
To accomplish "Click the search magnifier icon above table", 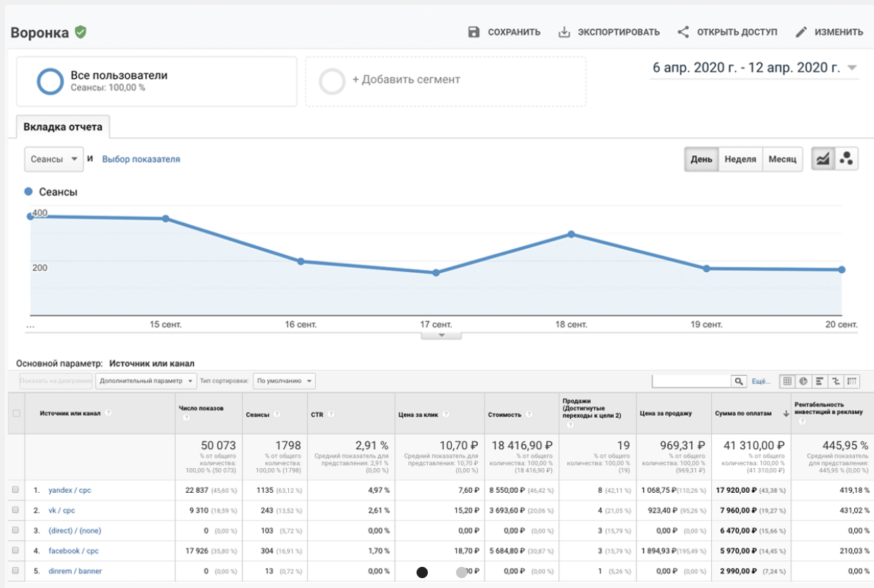I will point(739,381).
